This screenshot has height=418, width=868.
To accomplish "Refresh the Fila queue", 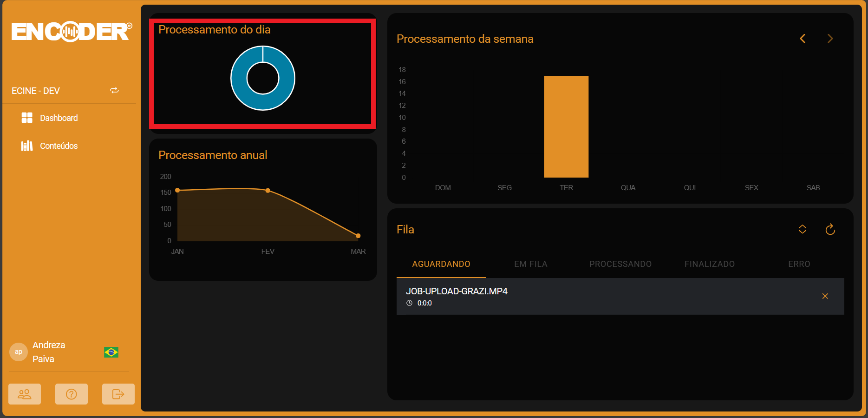I will click(x=830, y=229).
